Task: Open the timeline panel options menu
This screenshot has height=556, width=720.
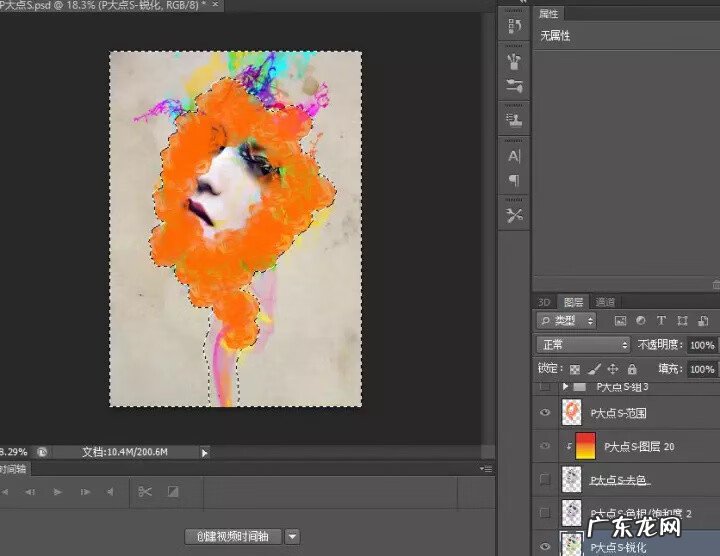Action: 486,469
